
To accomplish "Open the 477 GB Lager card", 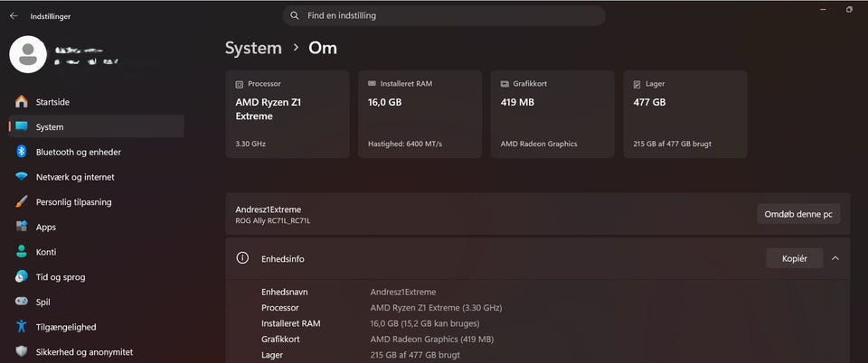I will coord(685,114).
